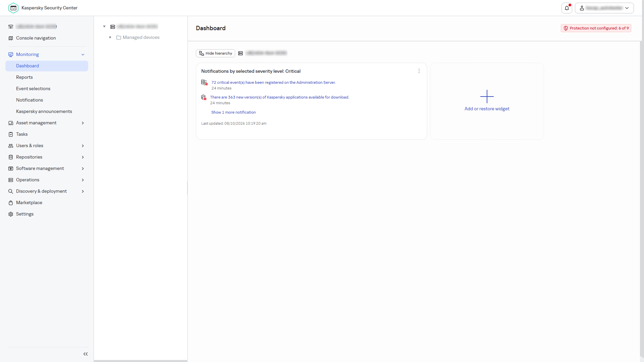Expand the Managed devices tree node
644x362 pixels.
pos(110,37)
